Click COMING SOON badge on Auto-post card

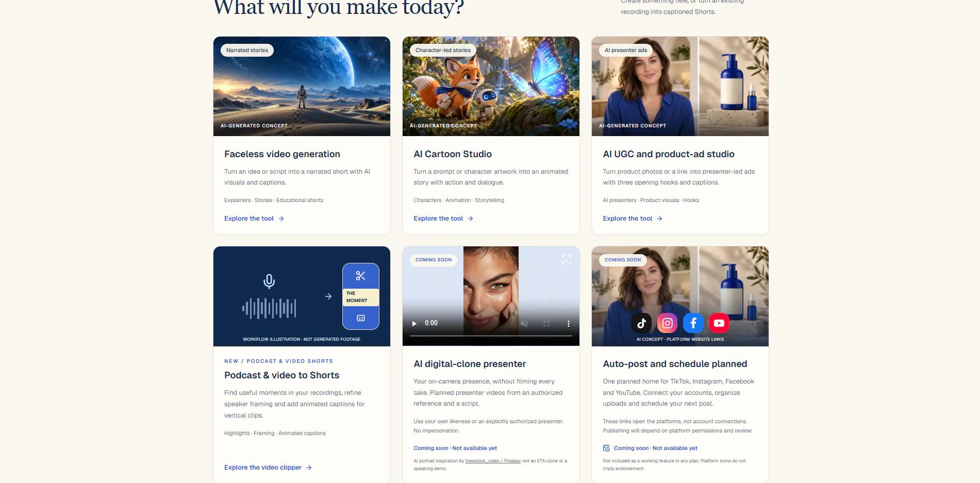[623, 260]
